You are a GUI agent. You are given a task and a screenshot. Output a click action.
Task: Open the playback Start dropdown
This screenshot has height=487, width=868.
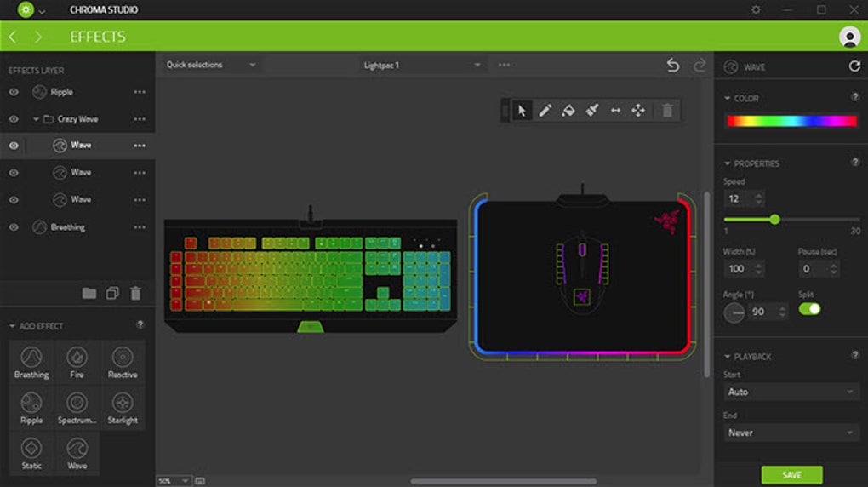click(791, 392)
